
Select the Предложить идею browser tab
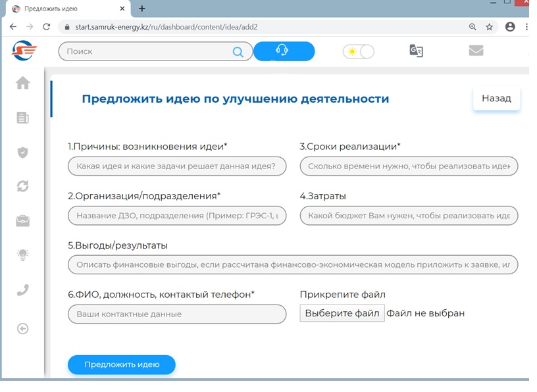(x=59, y=9)
